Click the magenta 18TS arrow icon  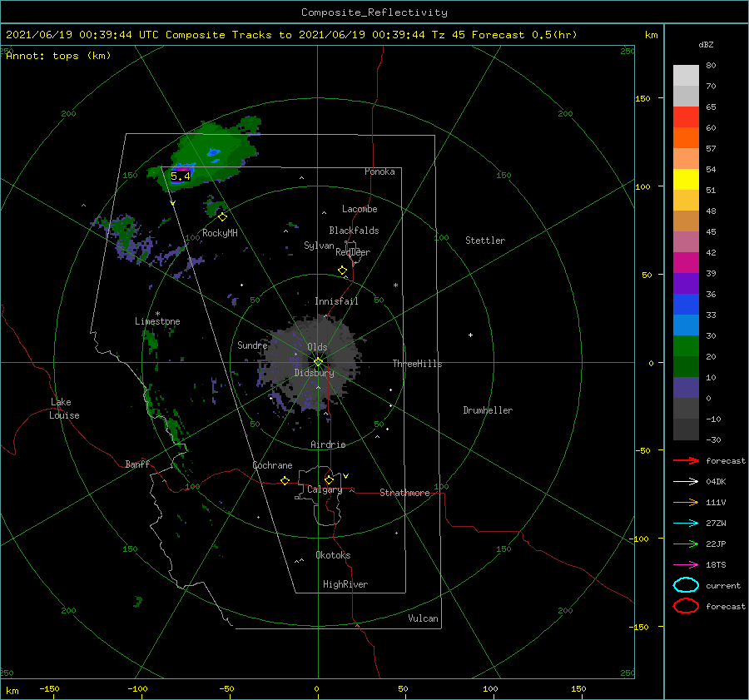[686, 565]
